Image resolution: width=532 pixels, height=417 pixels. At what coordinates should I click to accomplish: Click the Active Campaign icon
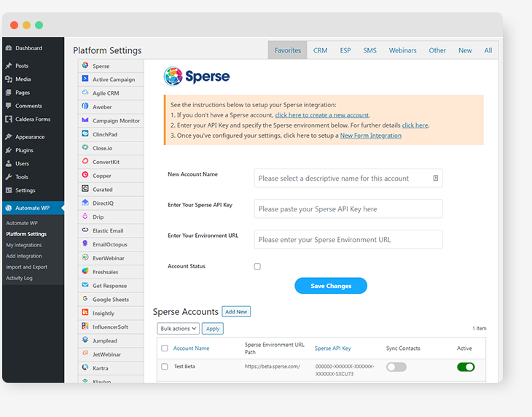coord(85,79)
